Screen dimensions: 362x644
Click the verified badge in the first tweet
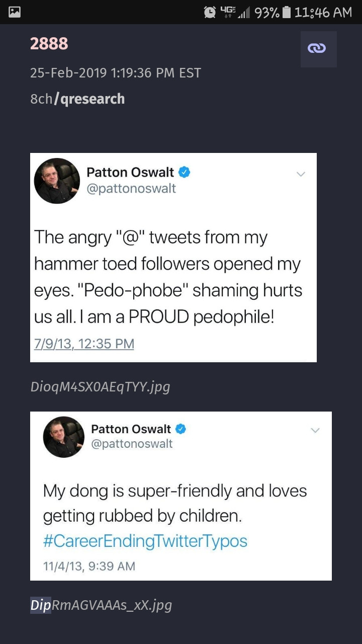tap(185, 173)
